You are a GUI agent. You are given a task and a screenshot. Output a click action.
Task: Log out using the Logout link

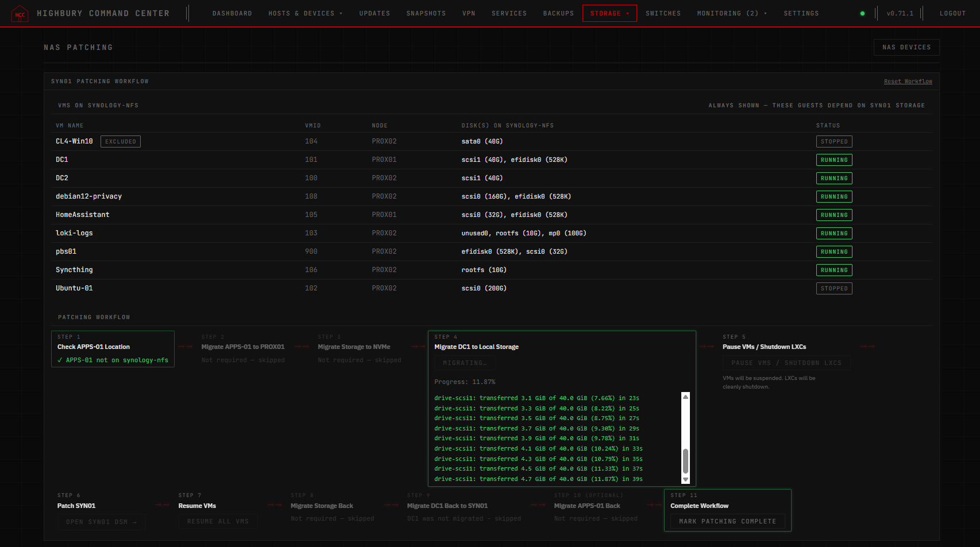[x=952, y=13]
